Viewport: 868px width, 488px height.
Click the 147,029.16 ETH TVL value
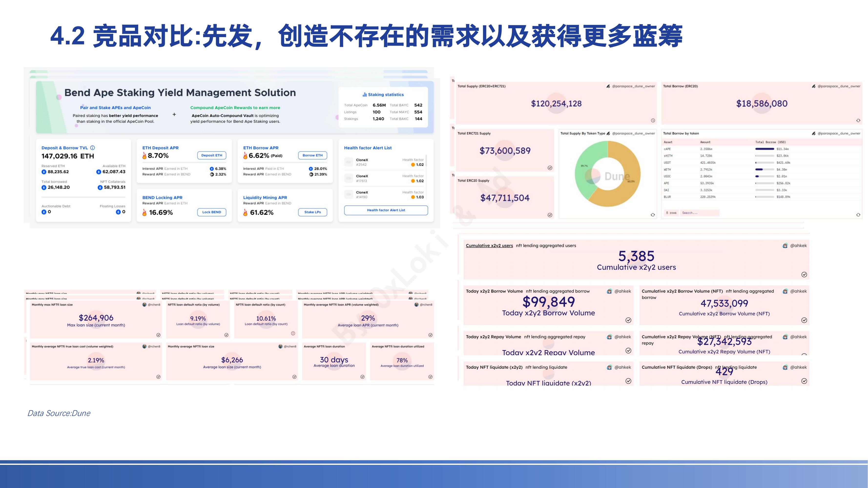[x=68, y=156]
